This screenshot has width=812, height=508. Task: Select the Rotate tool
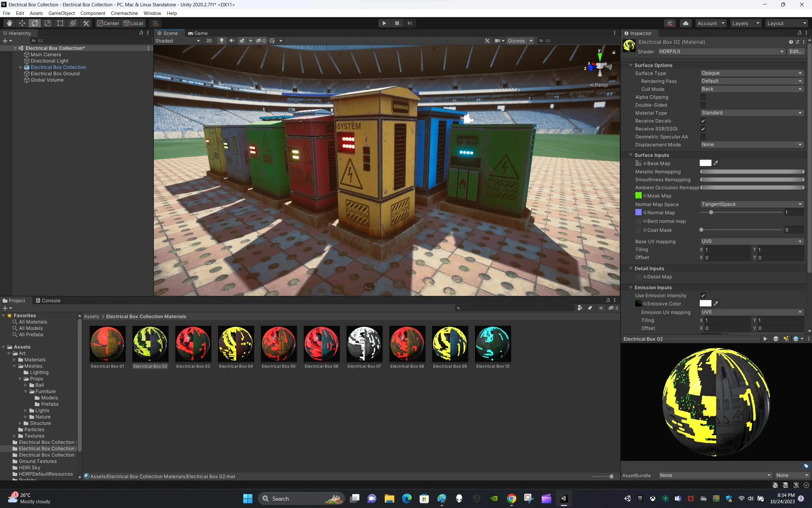(x=35, y=23)
